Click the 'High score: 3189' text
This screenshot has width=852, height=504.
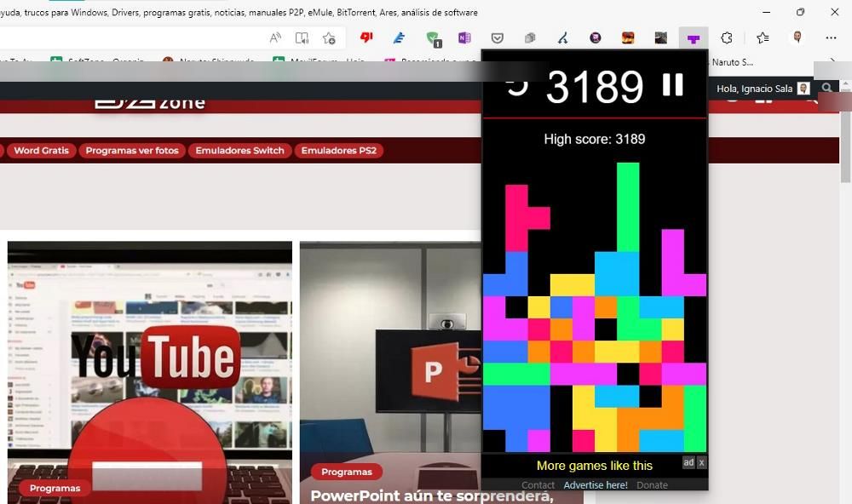coord(595,139)
